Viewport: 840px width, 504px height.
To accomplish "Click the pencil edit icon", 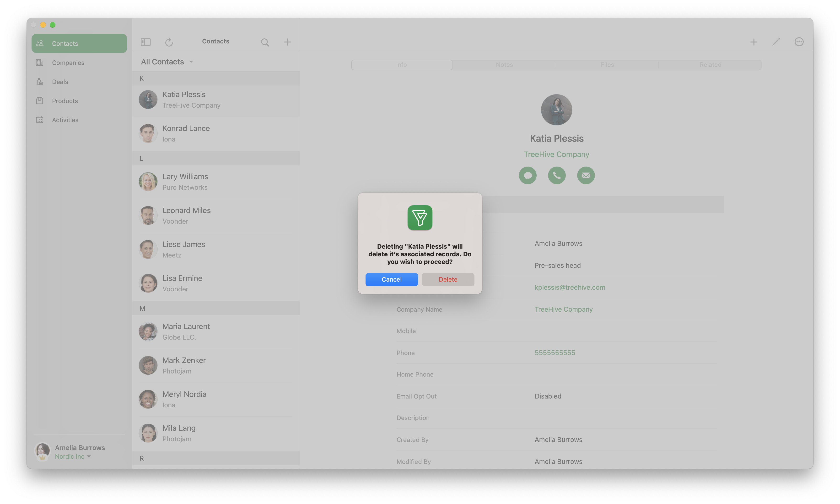I will point(776,42).
